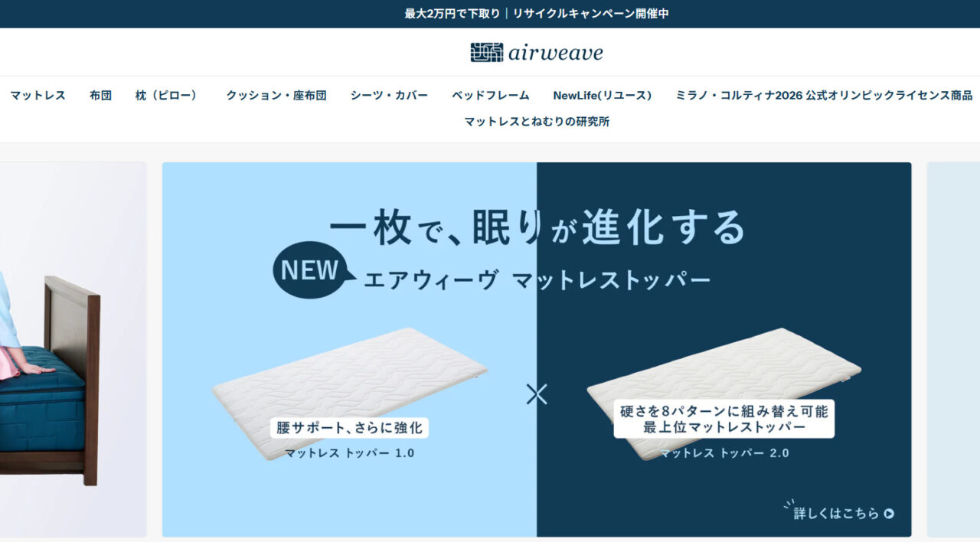Open ミラノ・コルティナ2026 Olympic licensed products
Image resolution: width=980 pixels, height=542 pixels.
point(824,96)
